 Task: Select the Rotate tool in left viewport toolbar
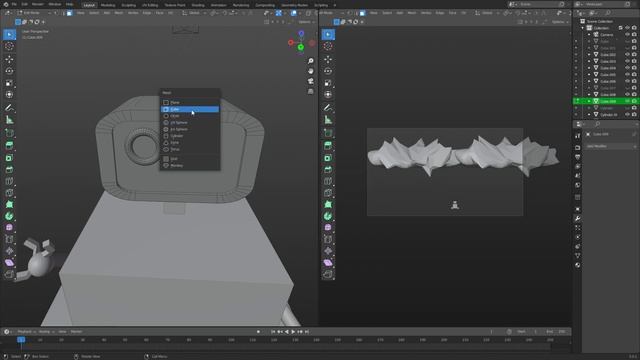(x=9, y=71)
